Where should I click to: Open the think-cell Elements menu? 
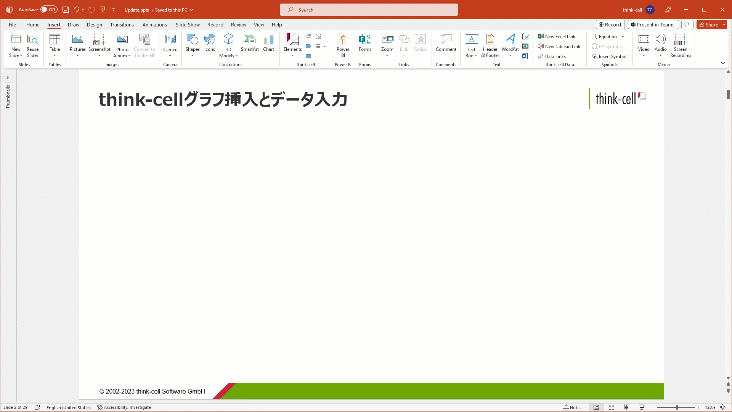(293, 45)
